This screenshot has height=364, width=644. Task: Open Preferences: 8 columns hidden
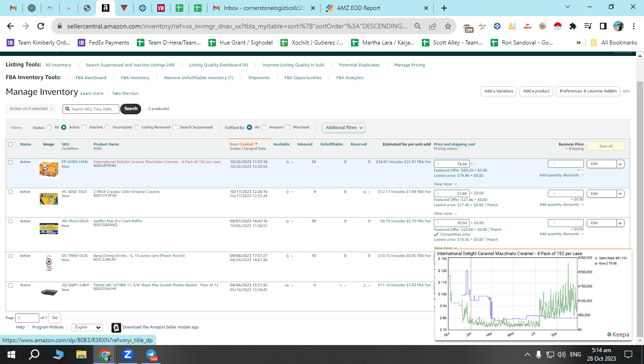click(x=588, y=91)
